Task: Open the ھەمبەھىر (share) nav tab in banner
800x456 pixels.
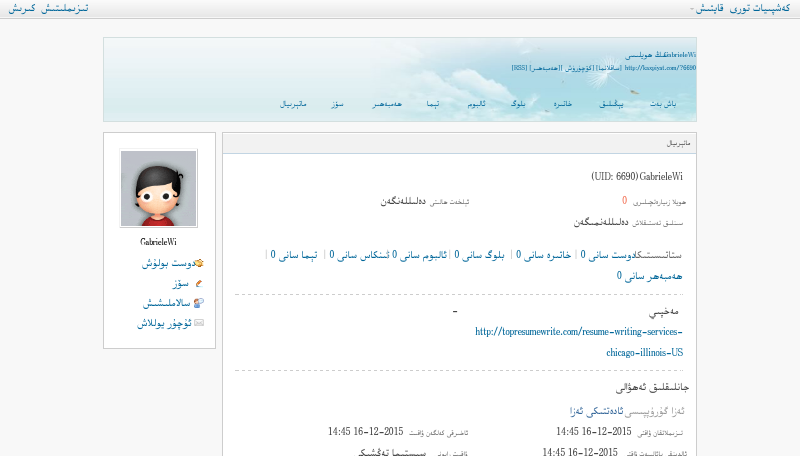Action: (x=387, y=104)
